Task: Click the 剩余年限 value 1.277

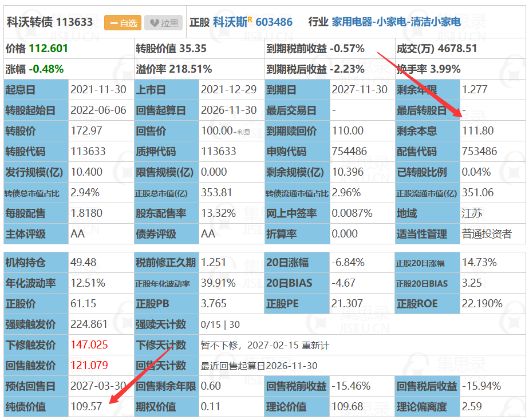Action: tap(475, 90)
